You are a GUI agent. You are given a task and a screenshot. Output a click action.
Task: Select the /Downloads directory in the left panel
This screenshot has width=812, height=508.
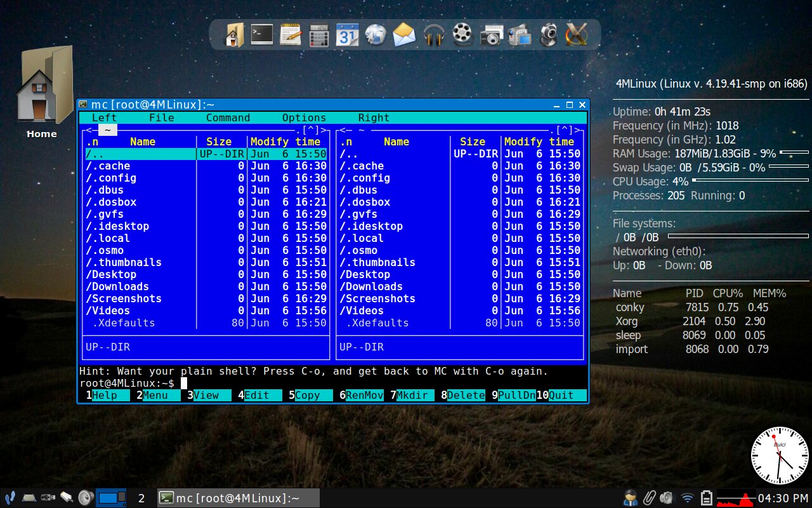coord(118,286)
